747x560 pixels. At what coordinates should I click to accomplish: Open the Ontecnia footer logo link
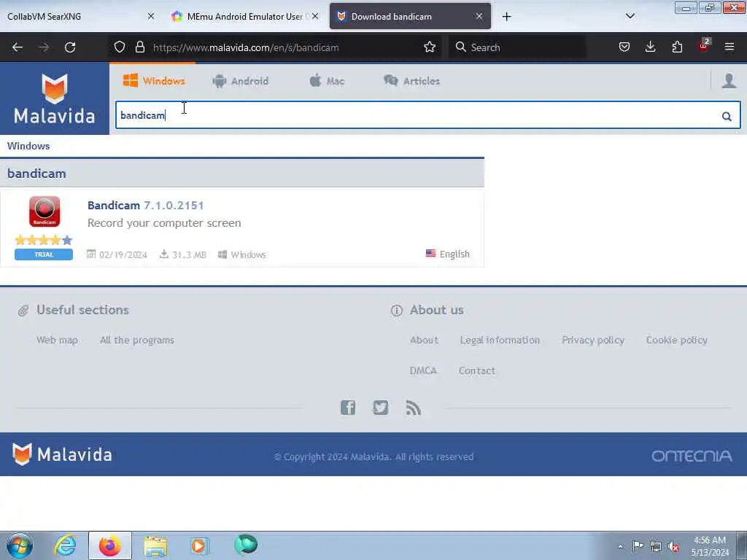[x=692, y=456]
